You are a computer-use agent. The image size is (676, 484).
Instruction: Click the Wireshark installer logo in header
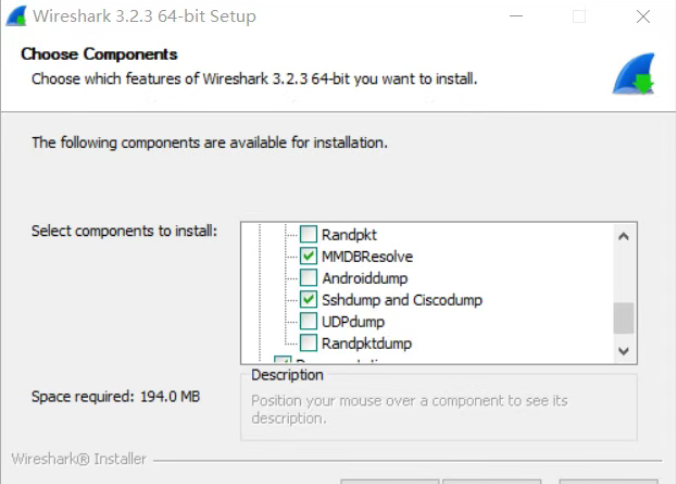coord(634,73)
